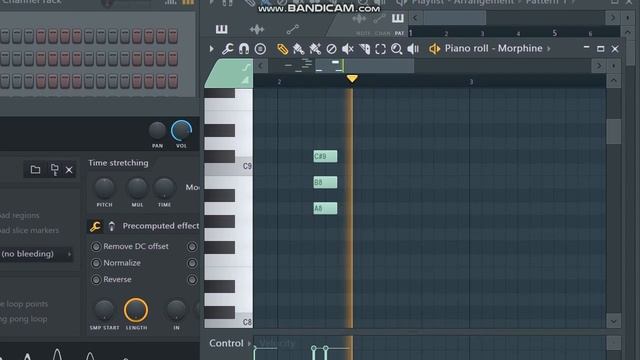Viewport: 640px width, 360px height.
Task: Select the C#9 note in piano roll
Action: coord(325,156)
